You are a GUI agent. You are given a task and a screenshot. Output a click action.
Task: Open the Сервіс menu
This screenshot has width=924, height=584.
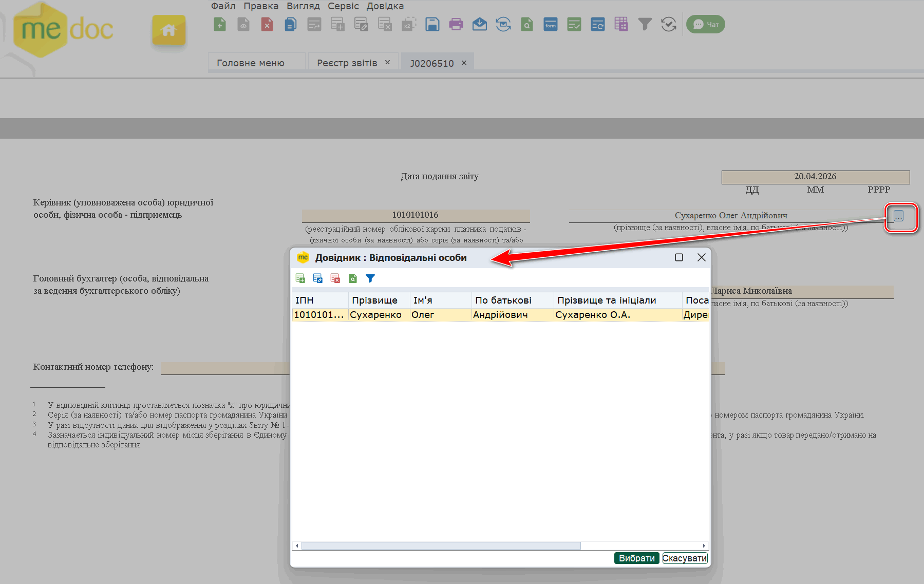point(343,6)
